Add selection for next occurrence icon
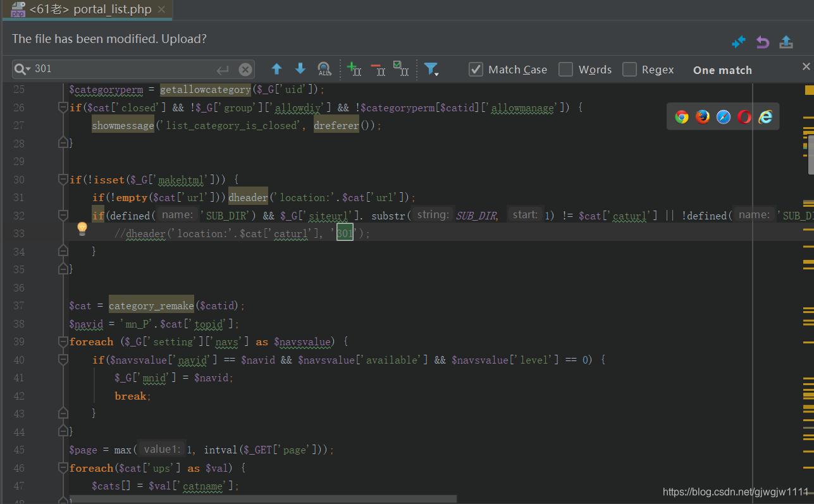Image resolution: width=814 pixels, height=504 pixels. click(x=354, y=69)
